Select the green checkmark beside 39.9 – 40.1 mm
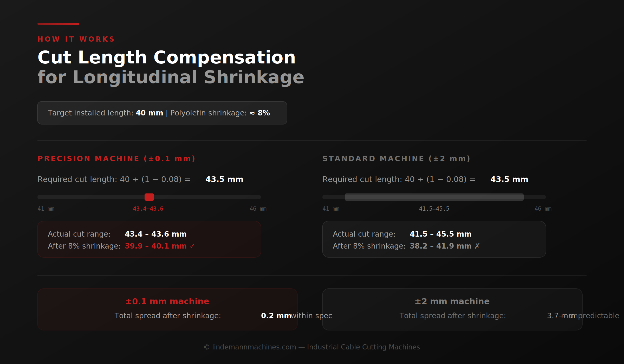This screenshot has height=364, width=624. click(192, 246)
